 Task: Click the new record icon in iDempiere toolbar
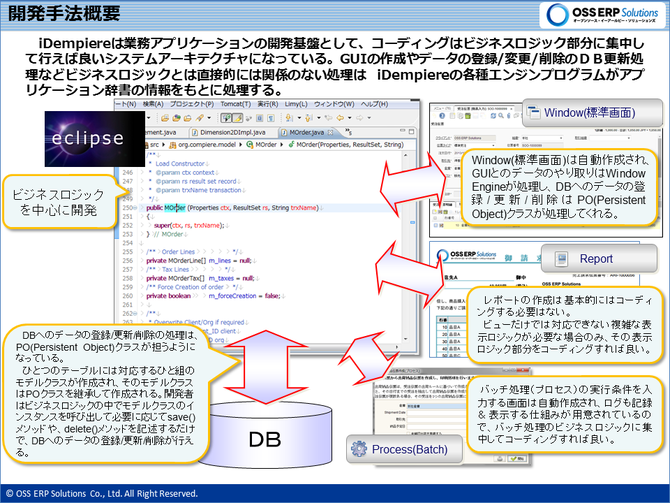[453, 116]
